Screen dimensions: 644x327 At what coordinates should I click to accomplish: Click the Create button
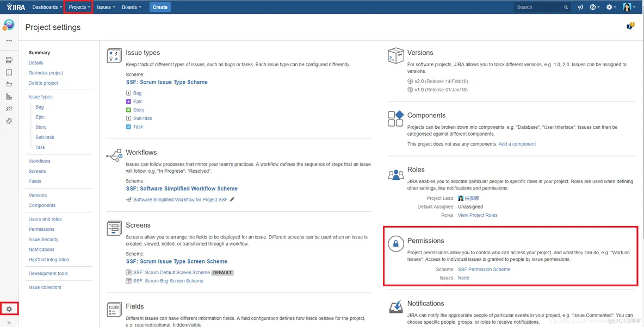coord(160,7)
